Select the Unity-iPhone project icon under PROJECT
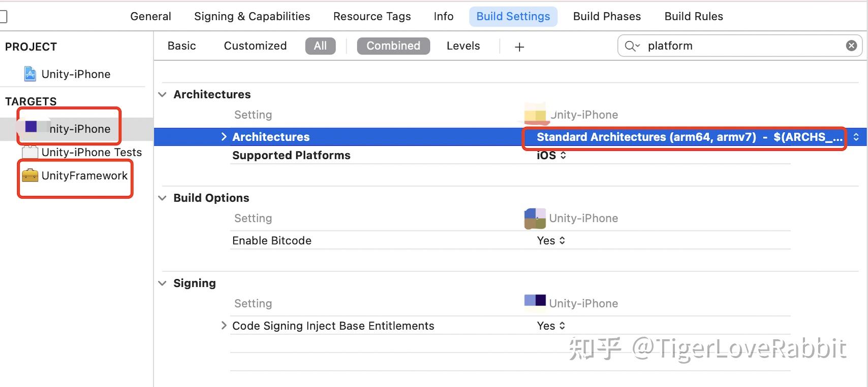This screenshot has height=387, width=868. 30,74
